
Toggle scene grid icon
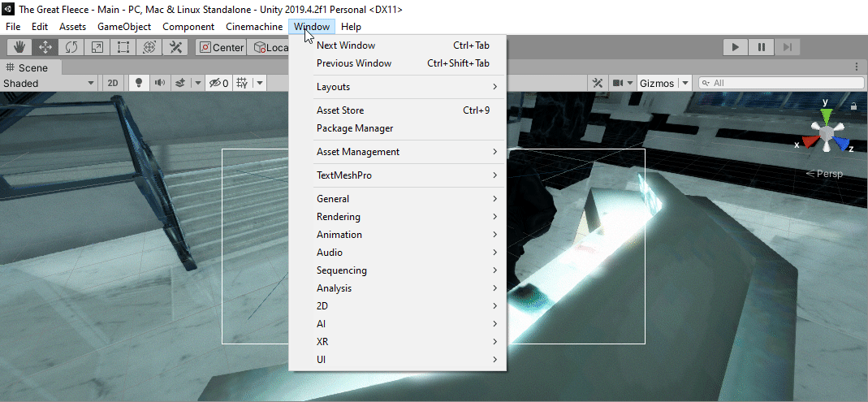[x=242, y=83]
